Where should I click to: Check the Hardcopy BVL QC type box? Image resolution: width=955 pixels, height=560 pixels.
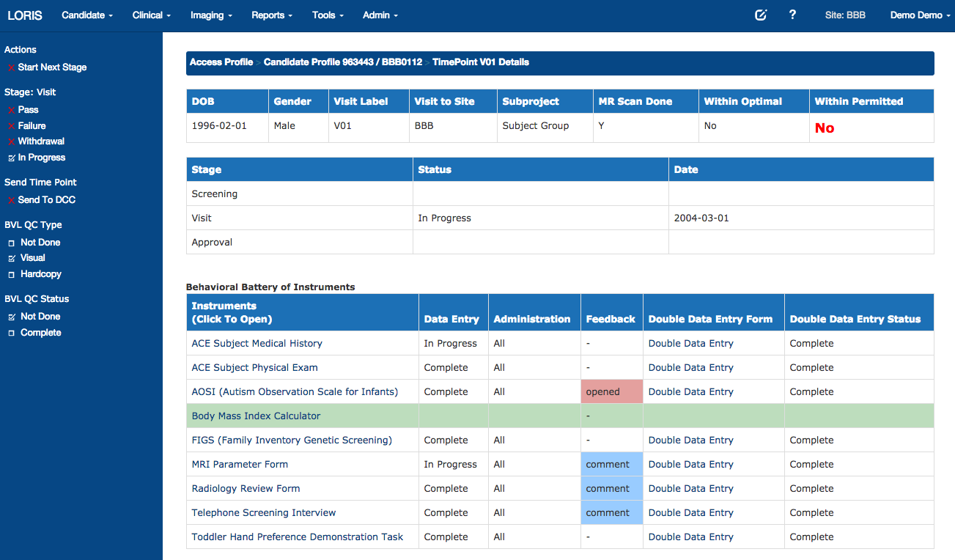point(12,274)
